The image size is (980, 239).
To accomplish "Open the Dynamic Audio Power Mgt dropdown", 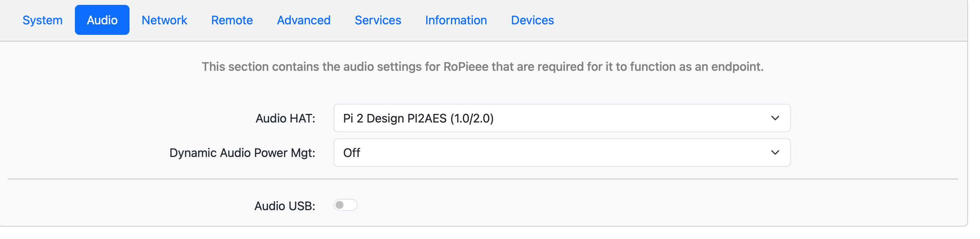I will pyautogui.click(x=561, y=152).
